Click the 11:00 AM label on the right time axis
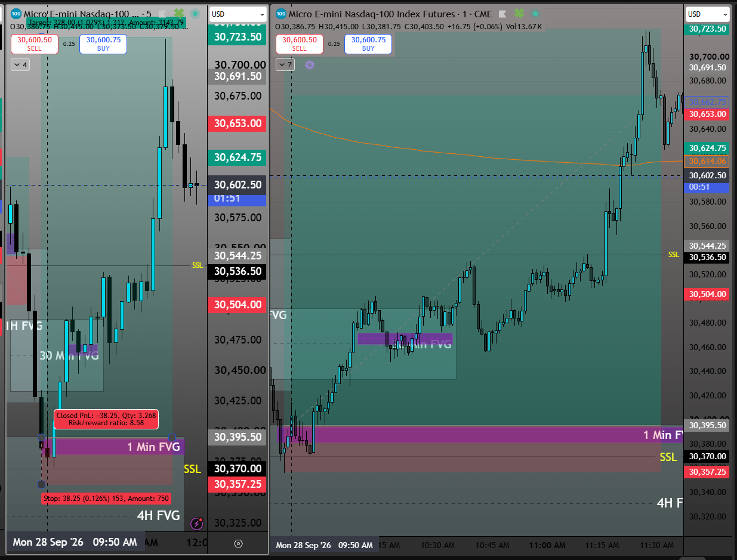737x560 pixels. click(x=547, y=545)
